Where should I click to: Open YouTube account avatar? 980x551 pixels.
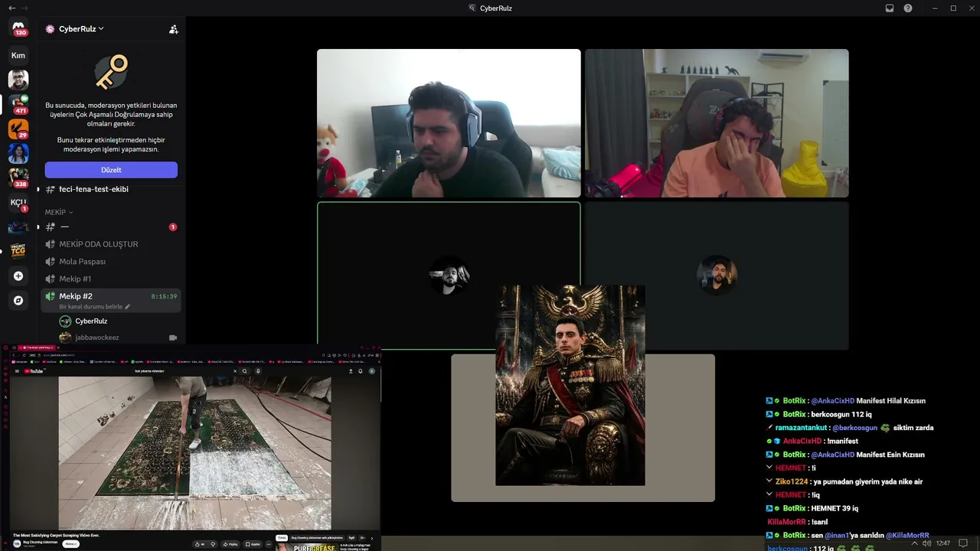(372, 371)
